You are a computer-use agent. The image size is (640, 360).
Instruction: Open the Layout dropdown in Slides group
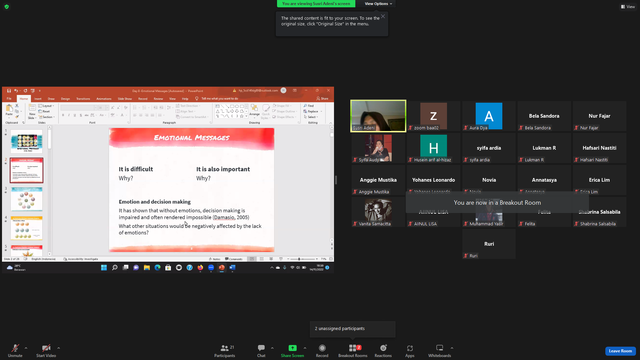pos(47,106)
